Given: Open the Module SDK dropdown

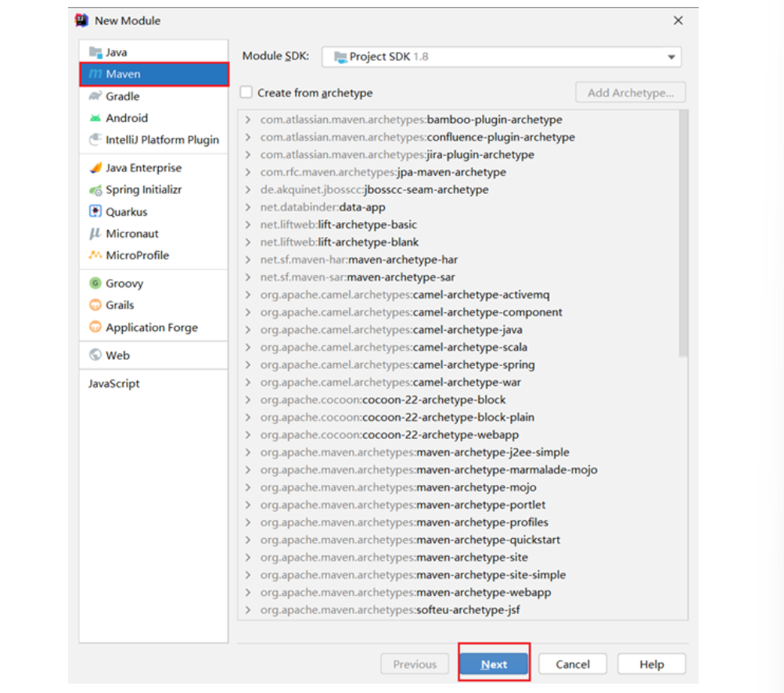Looking at the screenshot, I should (x=502, y=56).
